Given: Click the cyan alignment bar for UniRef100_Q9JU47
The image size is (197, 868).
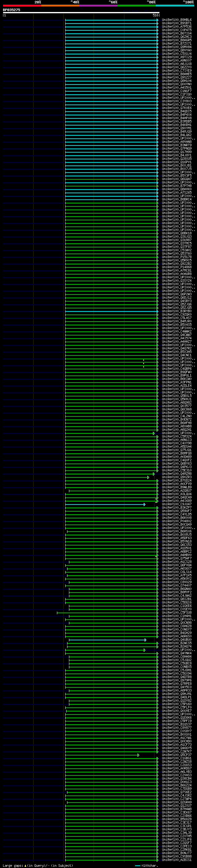Looking at the screenshot, I should [105, 504].
